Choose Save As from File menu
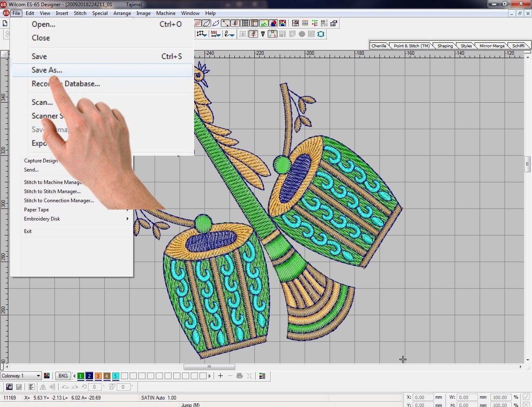This screenshot has width=532, height=407. pos(47,70)
